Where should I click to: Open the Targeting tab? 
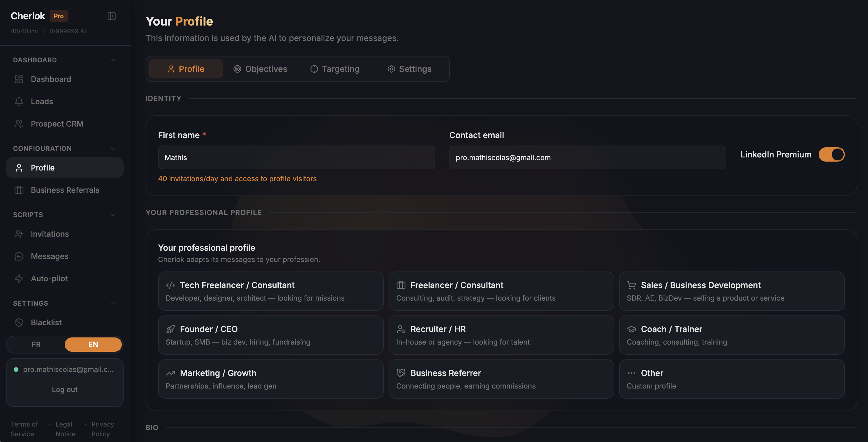point(335,69)
